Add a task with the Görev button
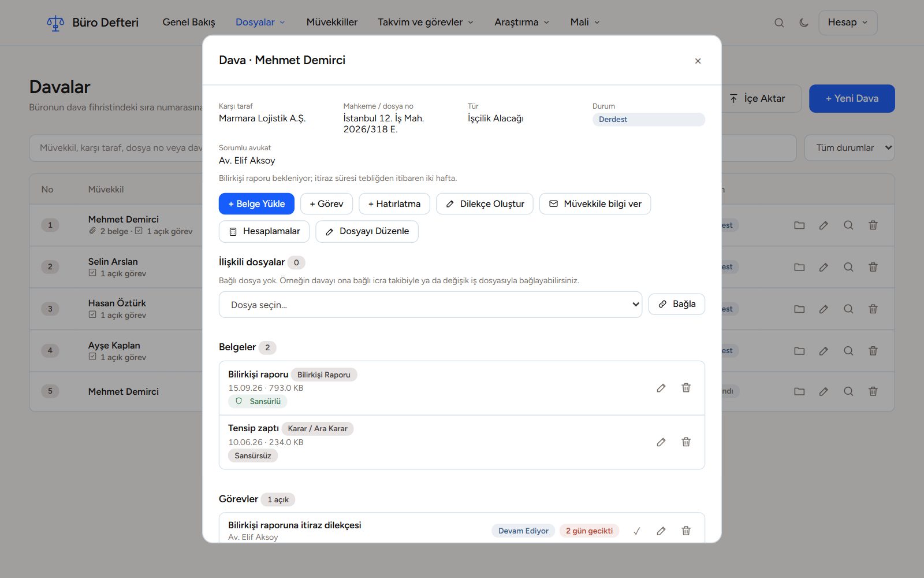924x578 pixels. click(x=326, y=204)
